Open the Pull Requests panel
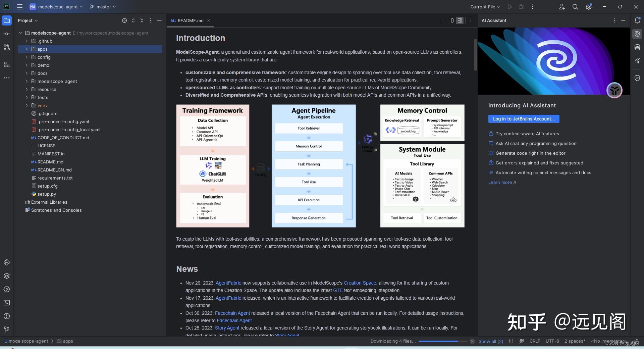 pyautogui.click(x=7, y=48)
